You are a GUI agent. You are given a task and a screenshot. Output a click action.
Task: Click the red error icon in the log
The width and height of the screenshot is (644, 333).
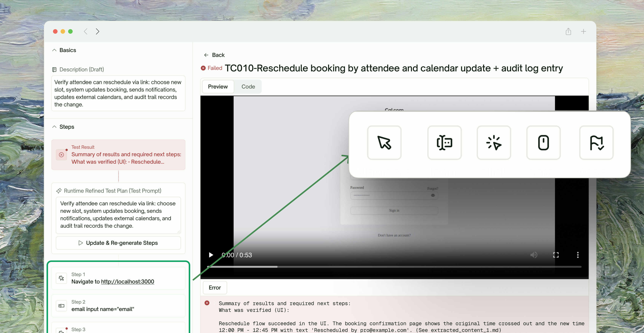pyautogui.click(x=207, y=303)
